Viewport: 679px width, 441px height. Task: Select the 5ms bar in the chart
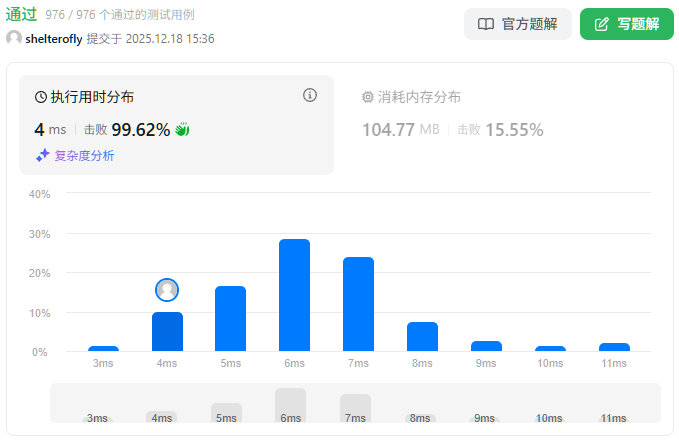pyautogui.click(x=230, y=318)
